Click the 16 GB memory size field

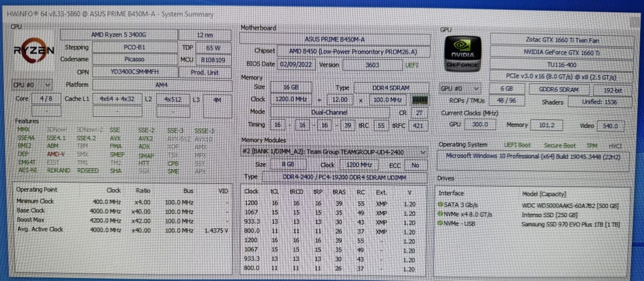(x=290, y=87)
